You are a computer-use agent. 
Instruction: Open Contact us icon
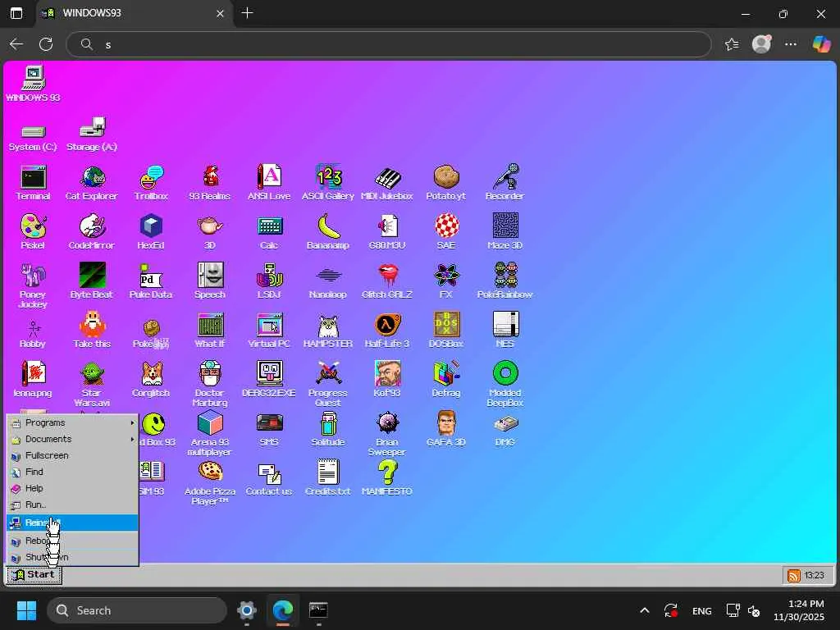[269, 478]
